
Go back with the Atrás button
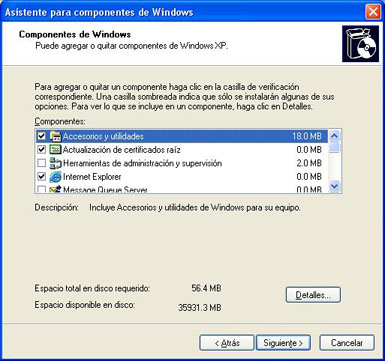(x=227, y=343)
